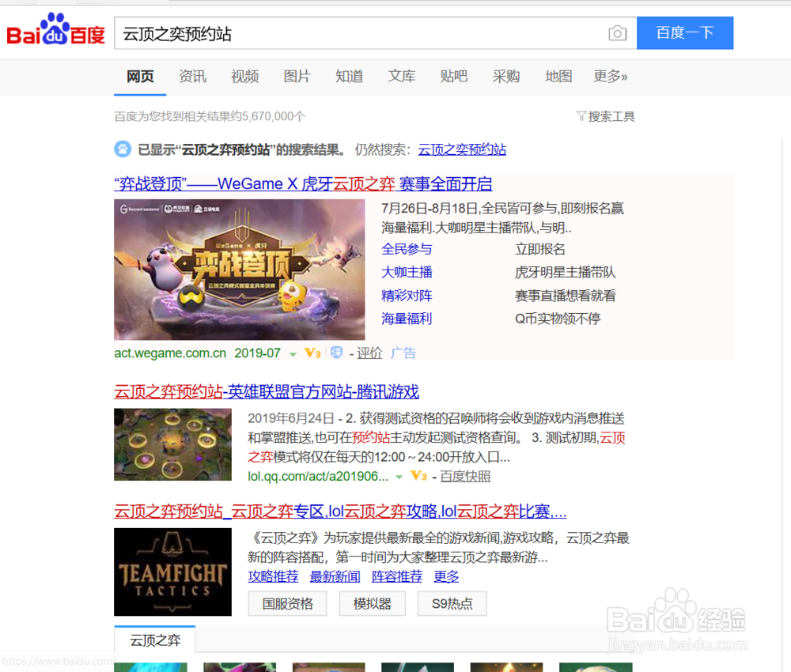791x672 pixels.
Task: Click text 虎牙明星主播带队
Action: [x=565, y=272]
